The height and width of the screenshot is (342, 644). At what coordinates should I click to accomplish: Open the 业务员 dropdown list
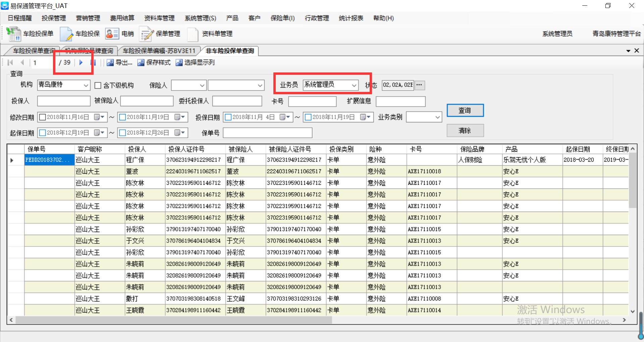pyautogui.click(x=354, y=85)
